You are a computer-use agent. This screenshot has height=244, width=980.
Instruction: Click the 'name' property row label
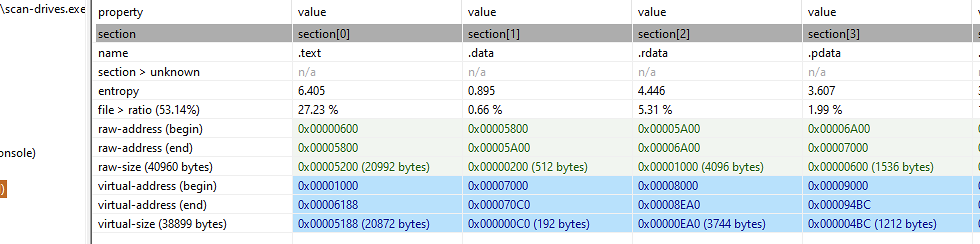113,53
